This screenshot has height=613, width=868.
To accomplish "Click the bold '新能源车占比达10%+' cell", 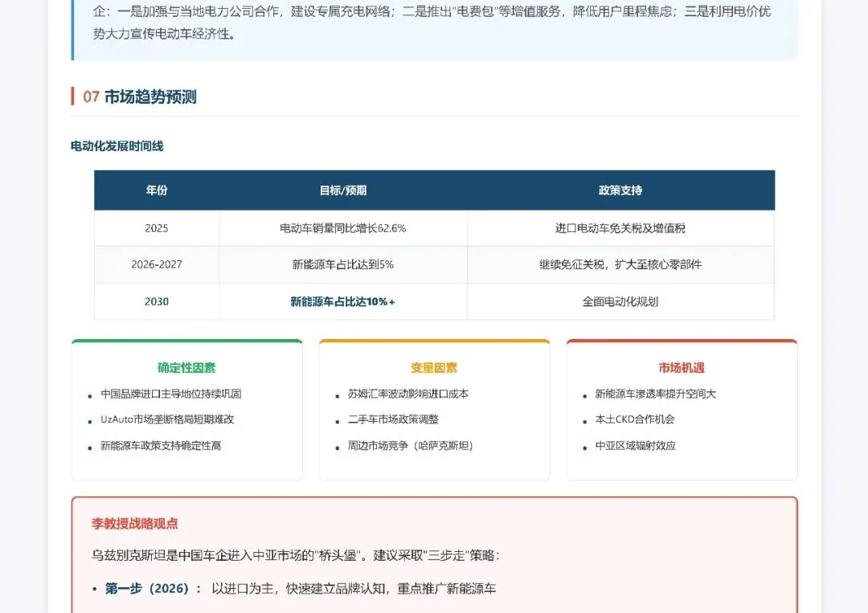I will pyautogui.click(x=342, y=301).
